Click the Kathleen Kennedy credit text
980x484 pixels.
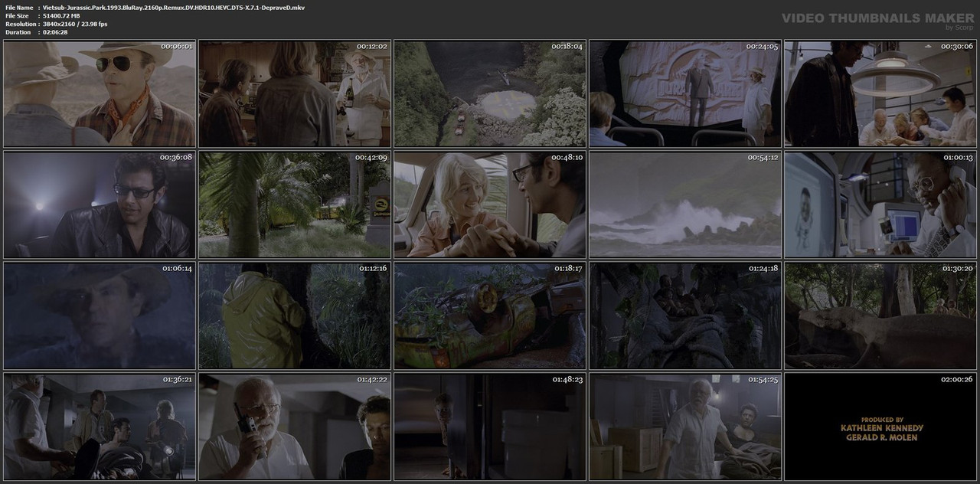[x=882, y=428]
